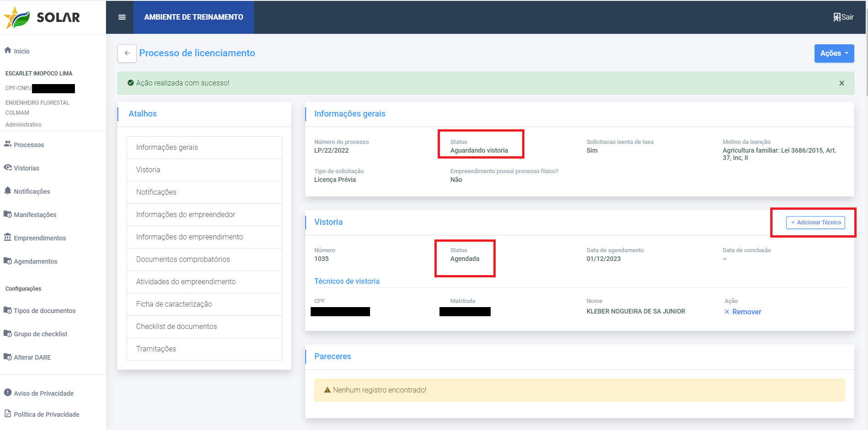Select Informações do empreendimento shortcut

(x=204, y=237)
